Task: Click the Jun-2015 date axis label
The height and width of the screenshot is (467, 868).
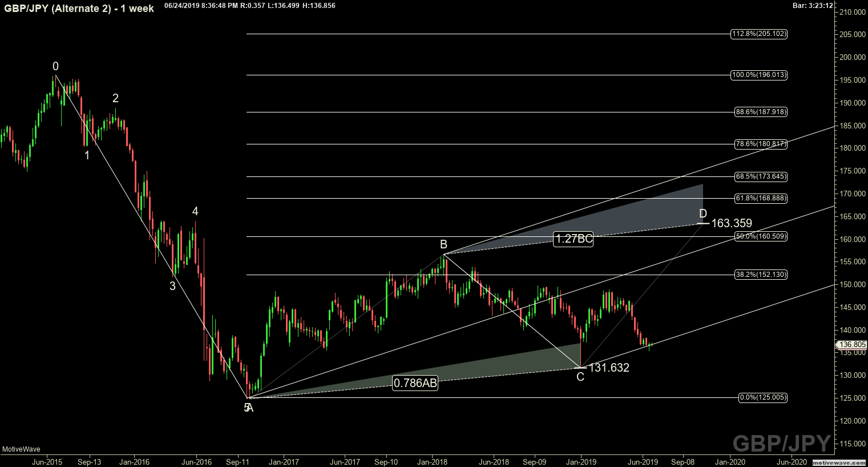Action: (47, 462)
